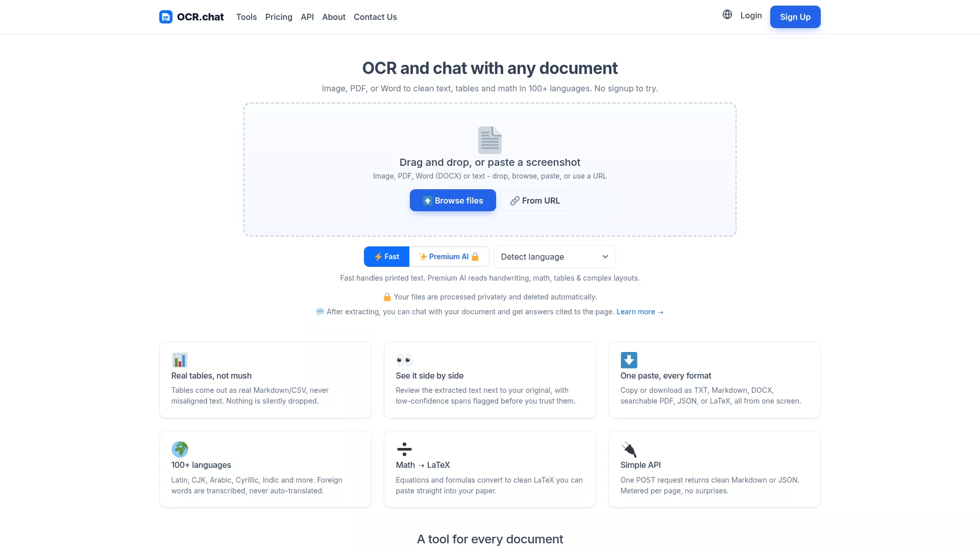The height and width of the screenshot is (551, 980).
Task: Click the Login link
Action: tap(751, 15)
